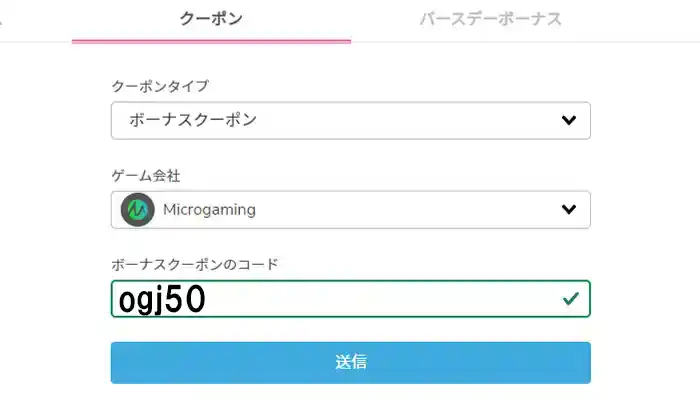Screen dimensions: 700x400
Task: Click the empty area right of ogj50
Action: pyautogui.click(x=380, y=299)
